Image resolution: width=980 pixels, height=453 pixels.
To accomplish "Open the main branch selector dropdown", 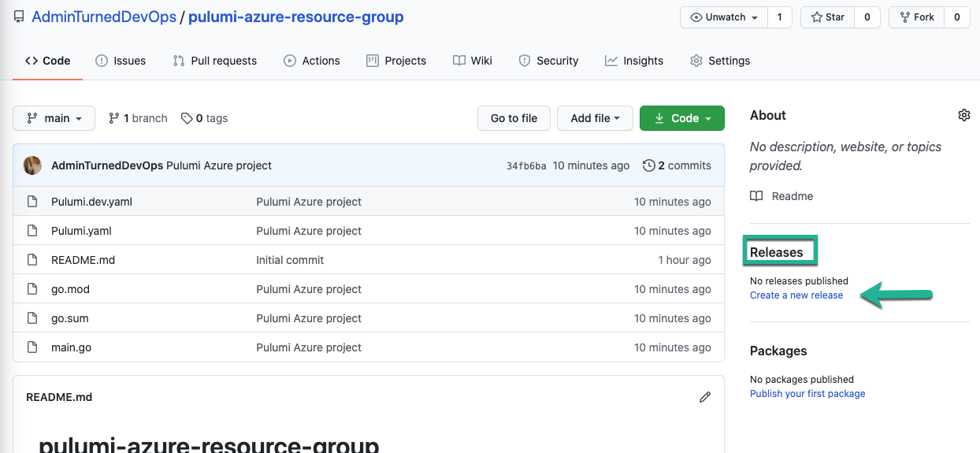I will coord(54,118).
